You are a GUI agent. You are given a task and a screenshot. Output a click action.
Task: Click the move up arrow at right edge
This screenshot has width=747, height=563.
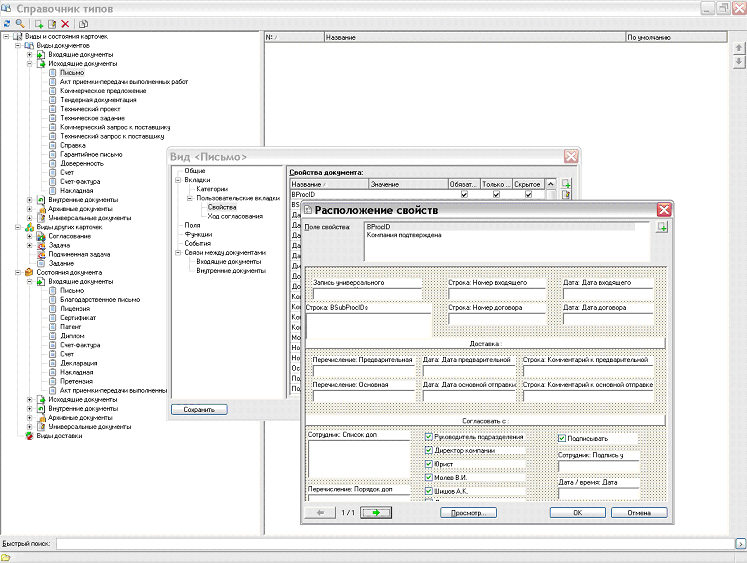pos(739,48)
